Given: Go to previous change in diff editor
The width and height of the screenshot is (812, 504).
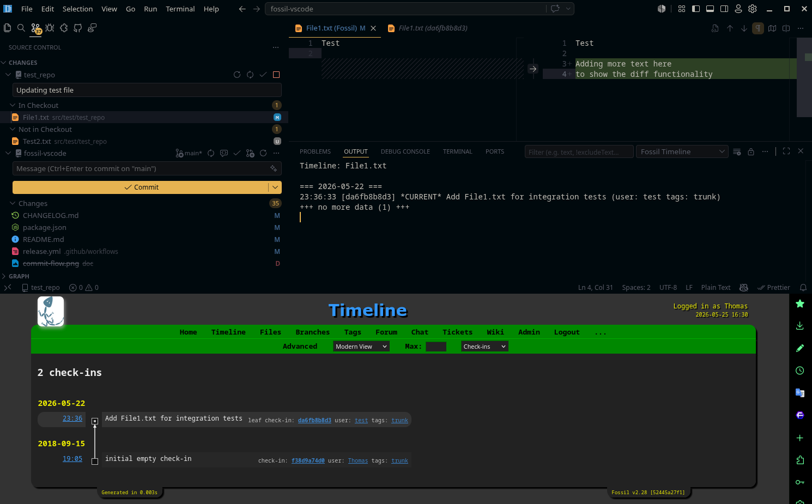Looking at the screenshot, I should tap(730, 28).
